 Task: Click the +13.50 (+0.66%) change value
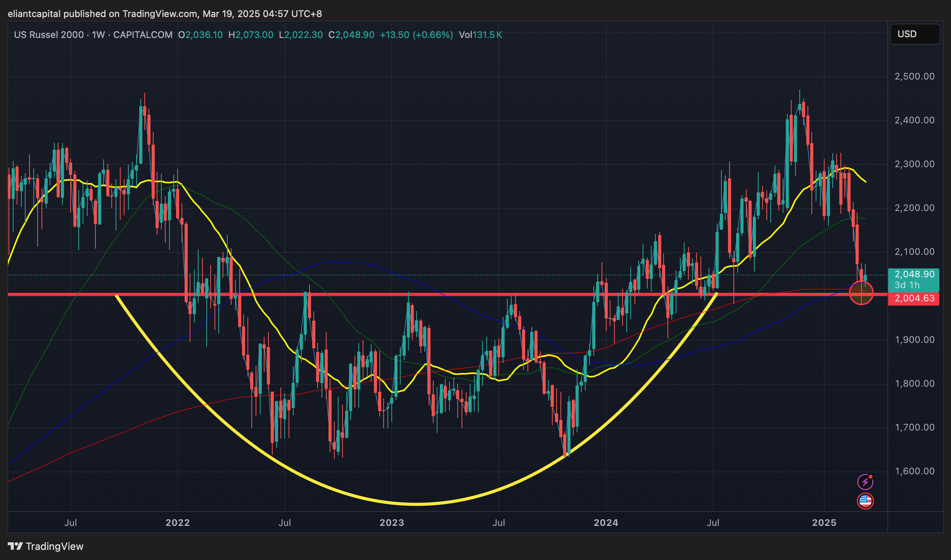tap(416, 35)
